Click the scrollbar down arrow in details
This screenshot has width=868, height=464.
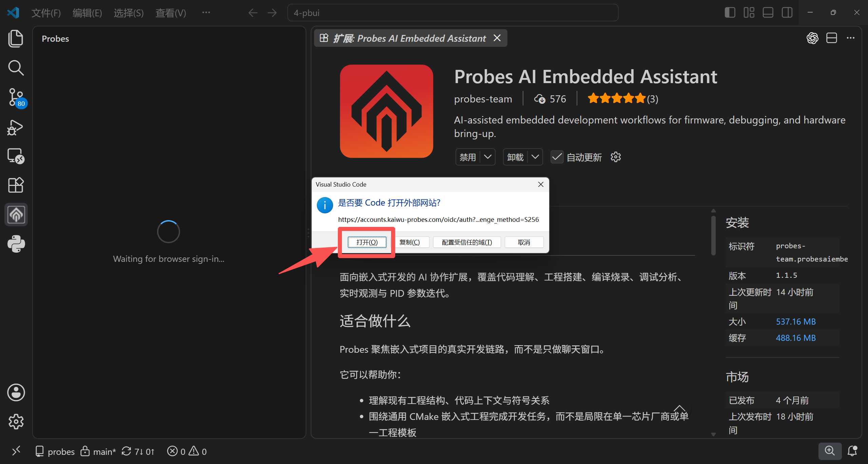tap(713, 434)
